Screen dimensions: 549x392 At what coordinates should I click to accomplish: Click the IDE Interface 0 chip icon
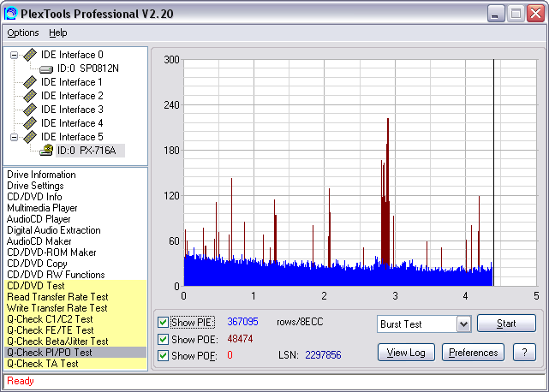[x=30, y=55]
